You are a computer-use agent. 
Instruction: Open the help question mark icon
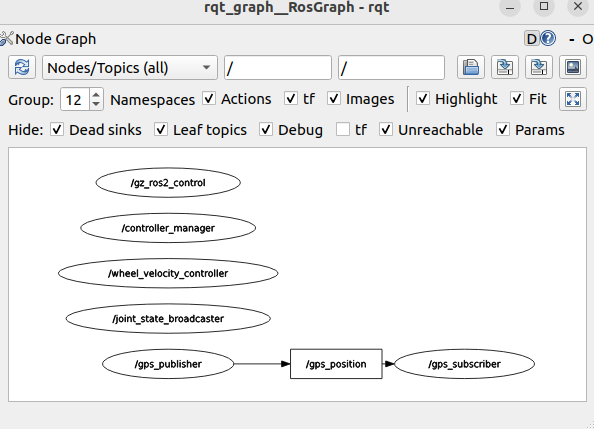548,39
